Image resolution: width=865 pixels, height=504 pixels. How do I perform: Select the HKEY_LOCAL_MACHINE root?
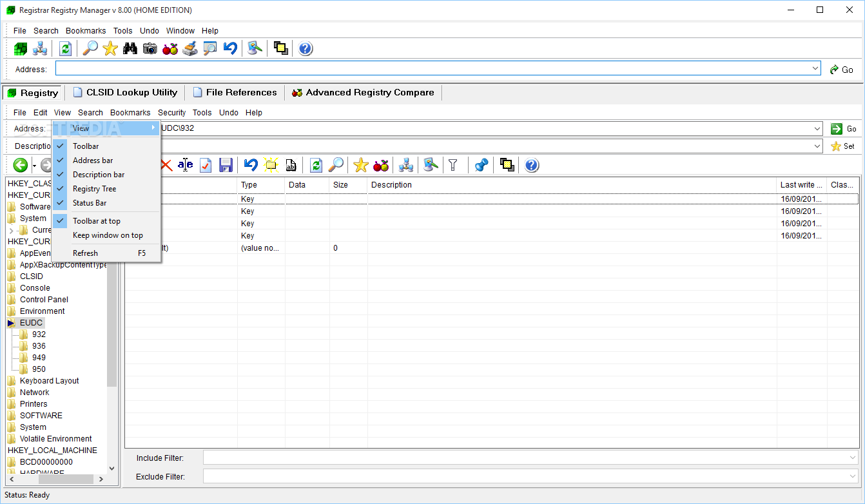pyautogui.click(x=52, y=451)
